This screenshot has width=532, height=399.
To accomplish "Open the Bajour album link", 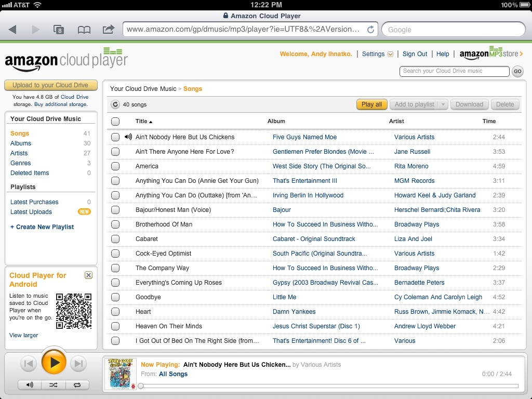I will [x=282, y=210].
